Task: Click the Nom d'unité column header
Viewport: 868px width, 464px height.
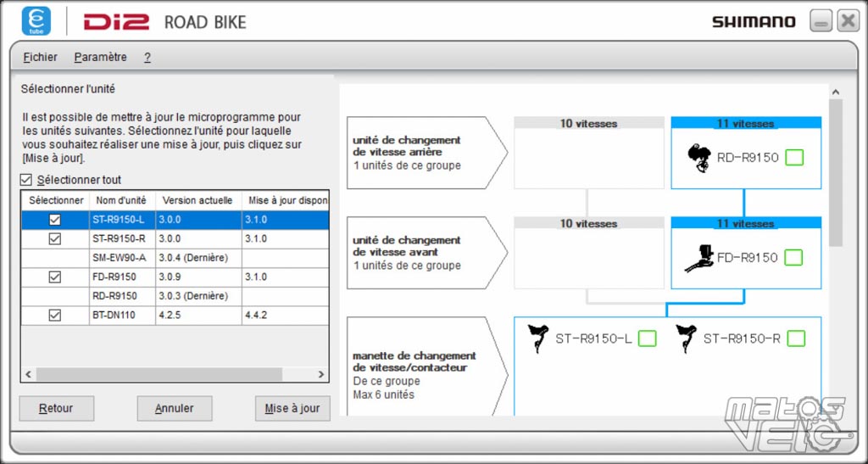Action: (x=122, y=200)
